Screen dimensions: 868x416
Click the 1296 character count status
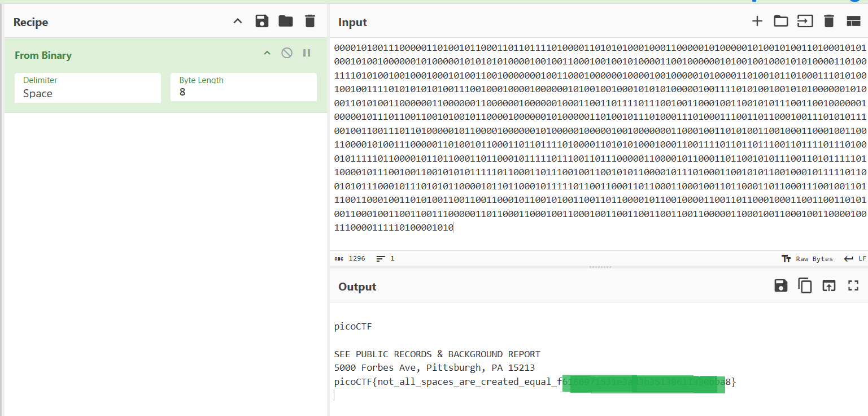[x=350, y=258]
